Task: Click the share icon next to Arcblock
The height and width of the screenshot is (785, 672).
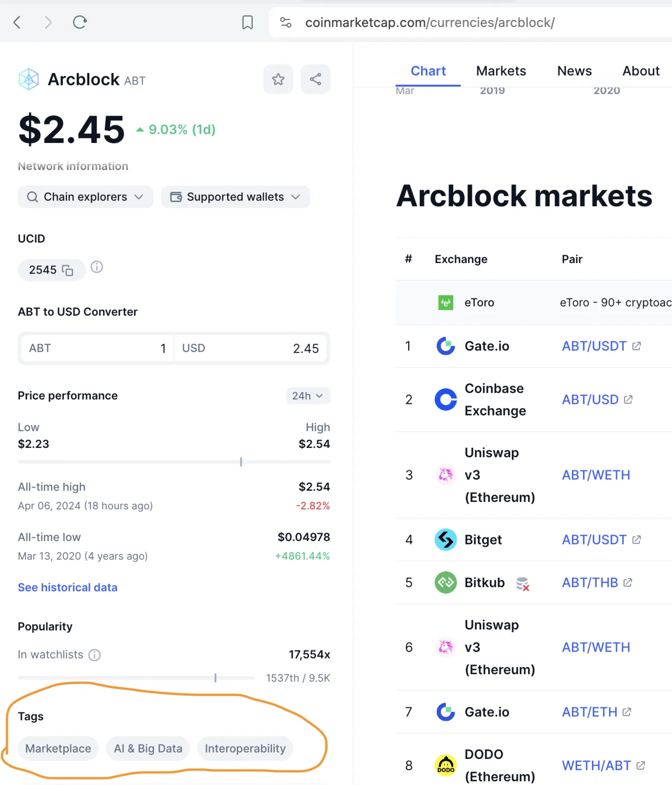Action: pos(315,79)
